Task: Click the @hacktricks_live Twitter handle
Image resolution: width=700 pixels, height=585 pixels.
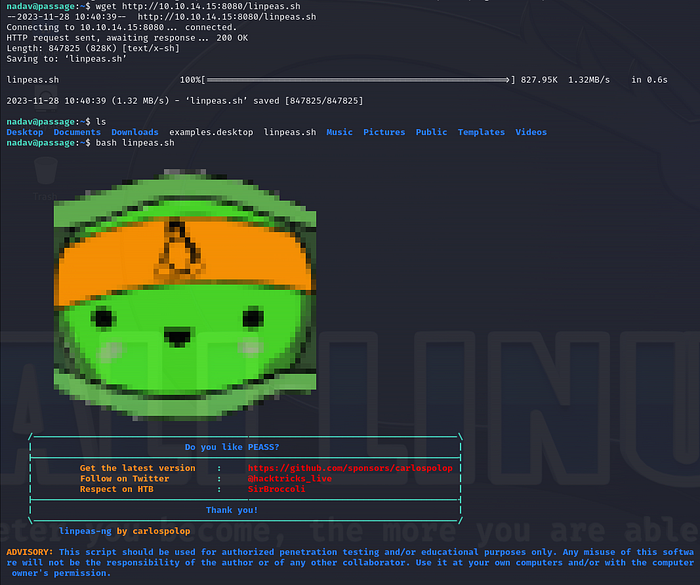Action: click(x=290, y=479)
